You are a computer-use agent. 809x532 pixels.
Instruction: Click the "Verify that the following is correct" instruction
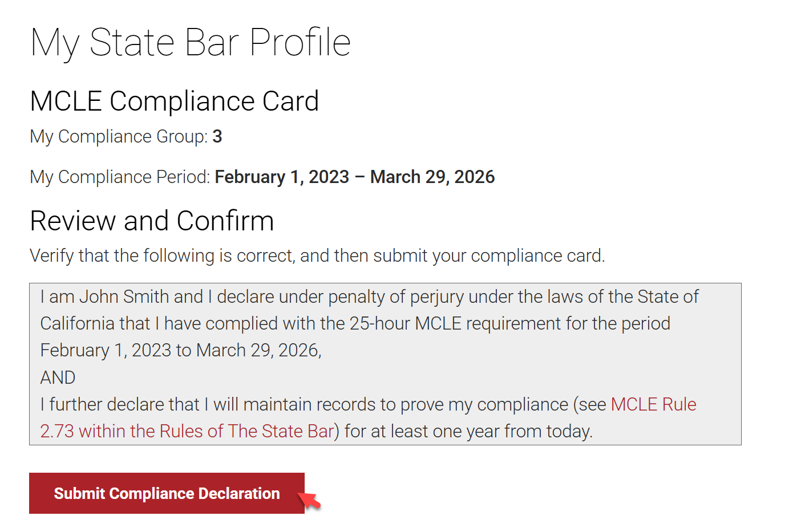(162, 256)
